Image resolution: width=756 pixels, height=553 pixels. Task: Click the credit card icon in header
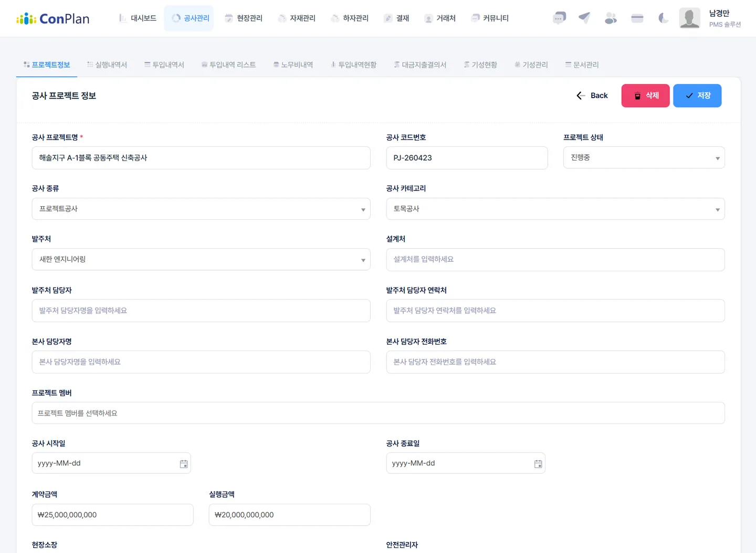pos(637,18)
